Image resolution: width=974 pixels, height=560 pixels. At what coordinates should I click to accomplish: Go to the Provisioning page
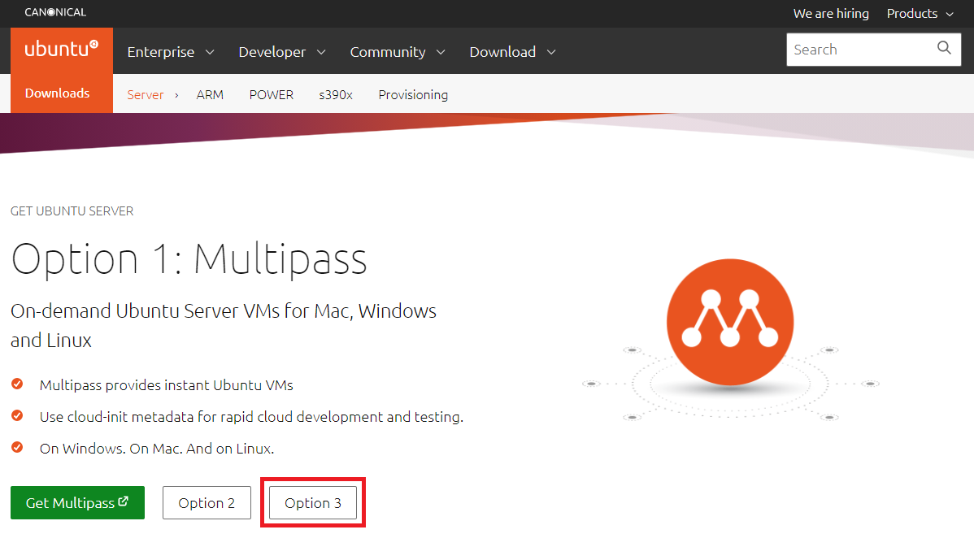click(x=413, y=95)
